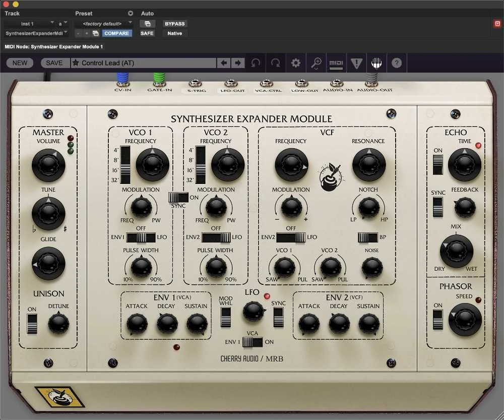Click the favorite star icon beside preset name
The height and width of the screenshot is (420, 504).
[x=76, y=63]
